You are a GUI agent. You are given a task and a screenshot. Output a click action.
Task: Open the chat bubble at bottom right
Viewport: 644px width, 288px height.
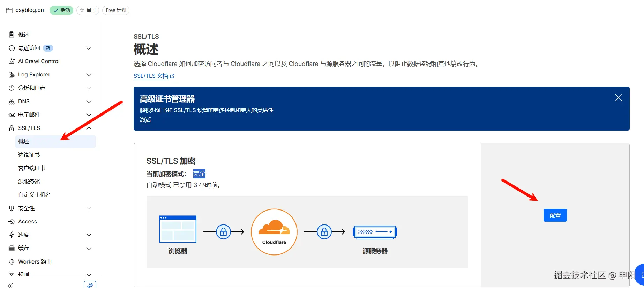(640, 274)
